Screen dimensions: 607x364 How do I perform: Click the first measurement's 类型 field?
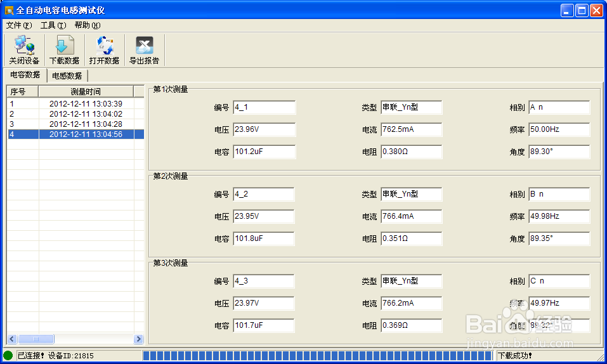pyautogui.click(x=411, y=107)
